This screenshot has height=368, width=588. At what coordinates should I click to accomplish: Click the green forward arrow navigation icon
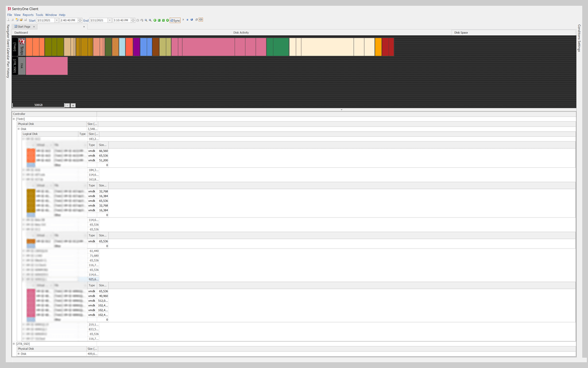tap(167, 19)
